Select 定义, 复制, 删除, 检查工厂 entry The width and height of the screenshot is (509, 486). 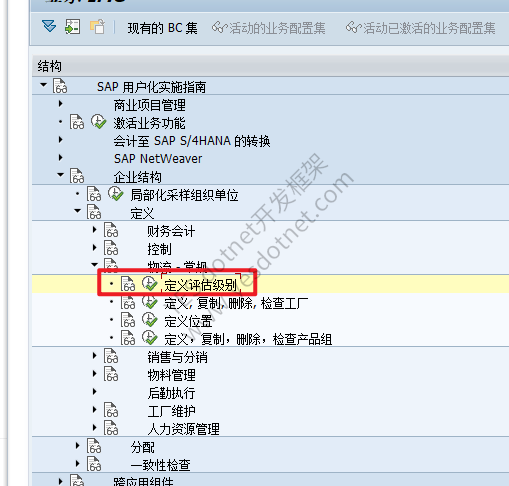pos(236,303)
